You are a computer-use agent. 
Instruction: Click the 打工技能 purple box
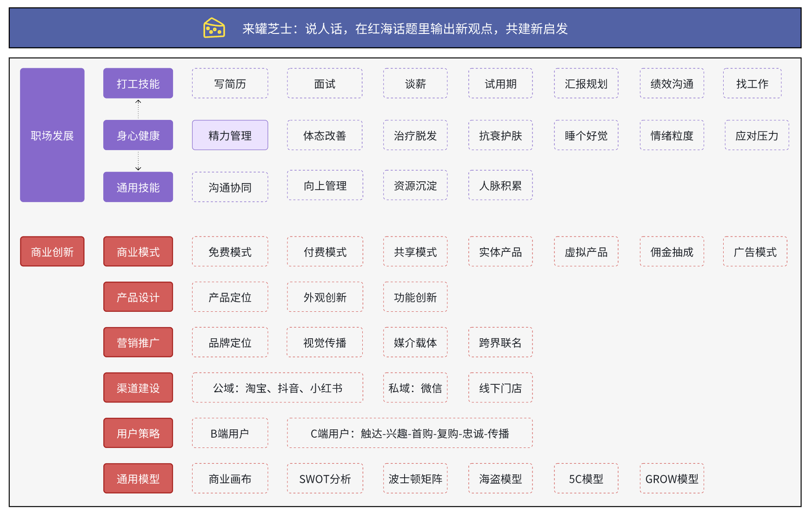pyautogui.click(x=138, y=83)
